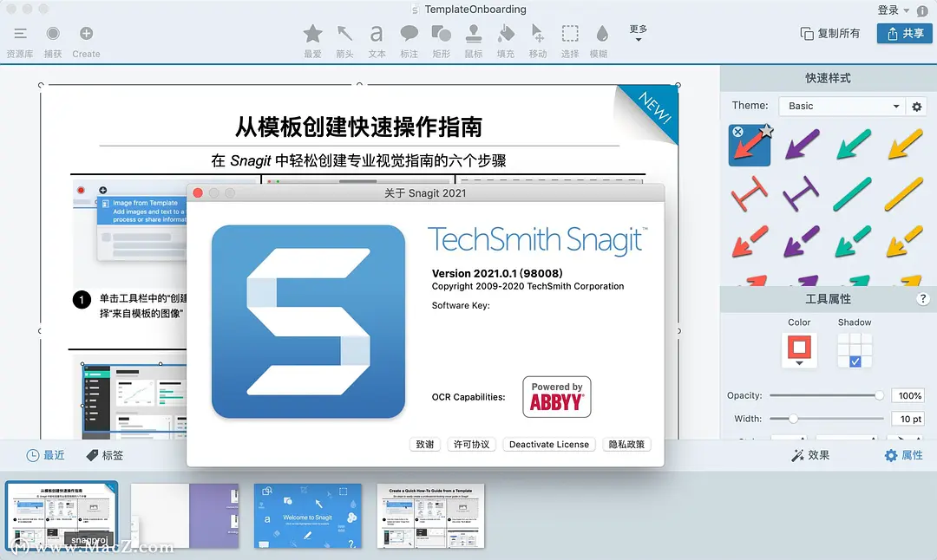Select the red double-ended bar style
This screenshot has height=560, width=937.
click(750, 193)
